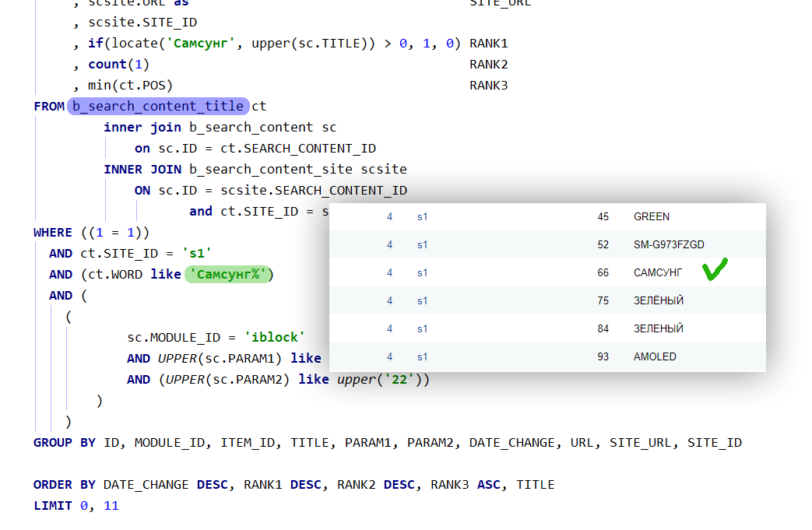812x530 pixels.
Task: Click the GROUP BY keyword
Action: (x=64, y=443)
